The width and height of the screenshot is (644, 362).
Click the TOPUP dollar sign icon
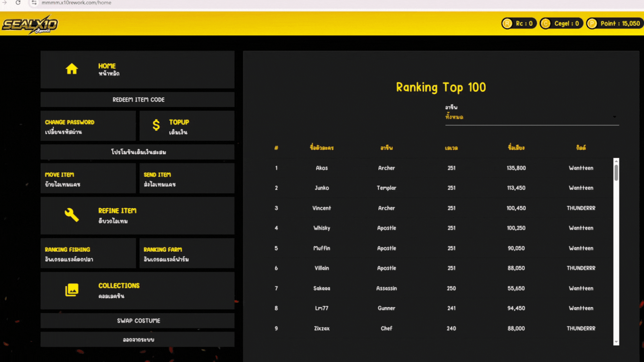156,125
